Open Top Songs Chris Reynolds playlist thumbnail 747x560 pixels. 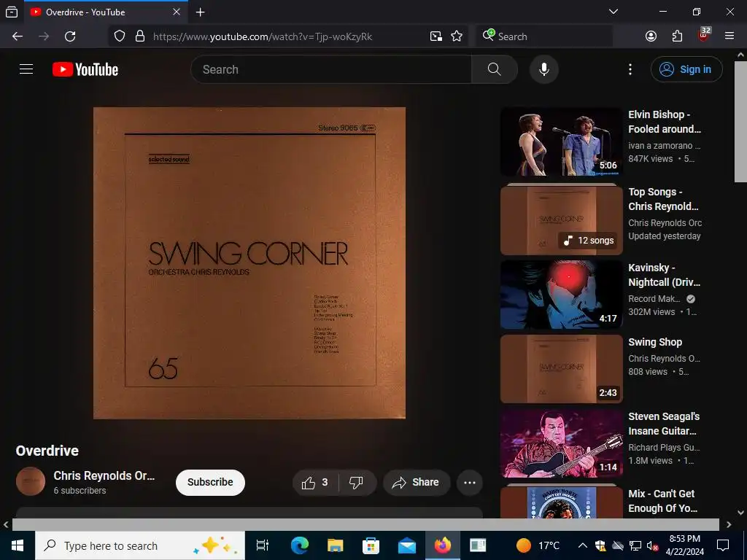pyautogui.click(x=561, y=219)
